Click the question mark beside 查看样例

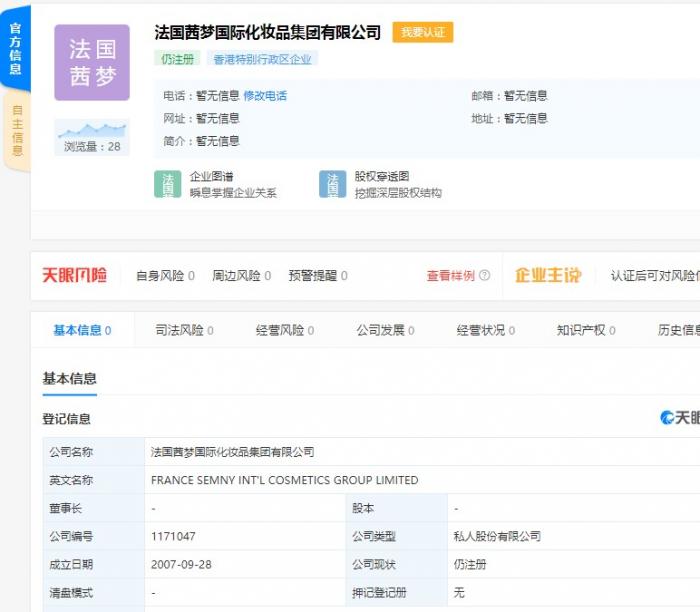tap(485, 276)
